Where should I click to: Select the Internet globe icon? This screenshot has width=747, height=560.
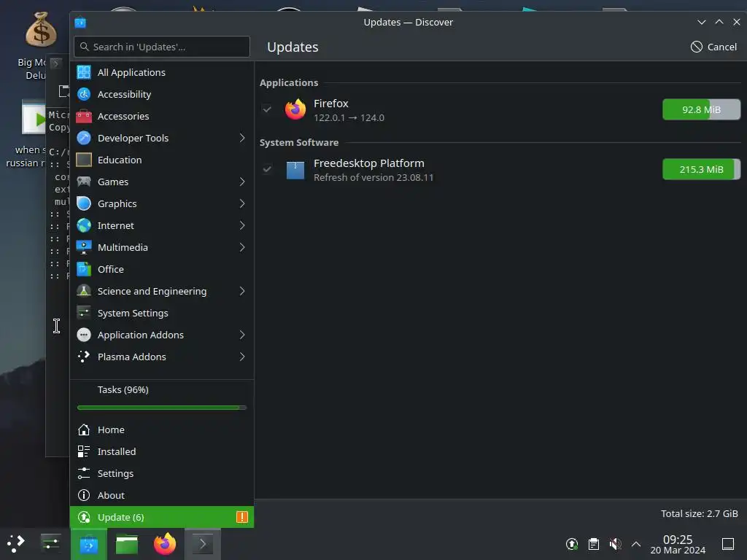coord(84,226)
